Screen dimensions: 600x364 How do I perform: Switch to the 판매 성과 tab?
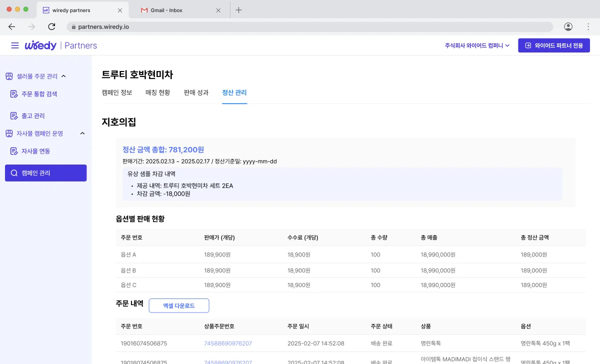(x=196, y=92)
